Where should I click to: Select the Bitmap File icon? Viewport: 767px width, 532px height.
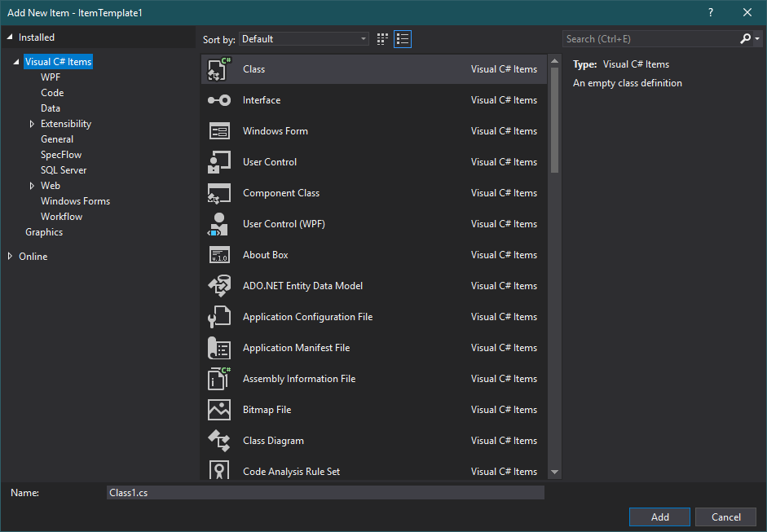[x=219, y=410]
